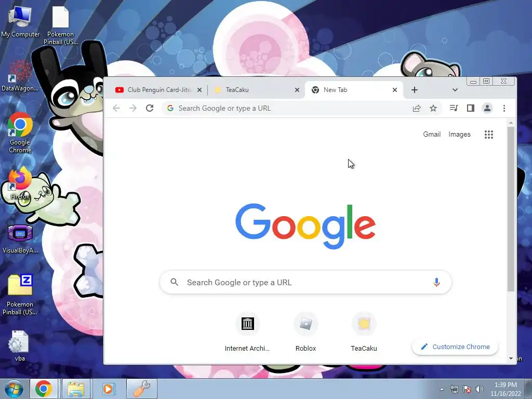Select My Computer desktop icon
The image size is (532, 399).
[x=20, y=22]
